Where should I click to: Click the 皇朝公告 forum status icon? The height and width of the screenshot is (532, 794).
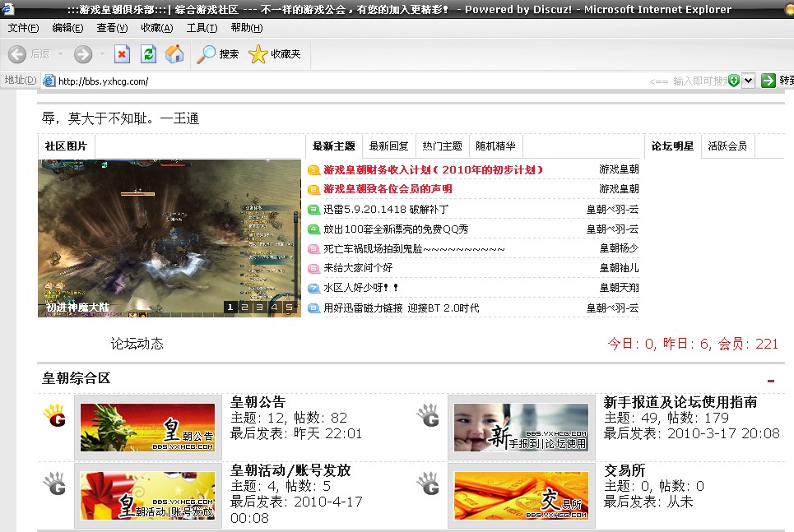coord(54,415)
